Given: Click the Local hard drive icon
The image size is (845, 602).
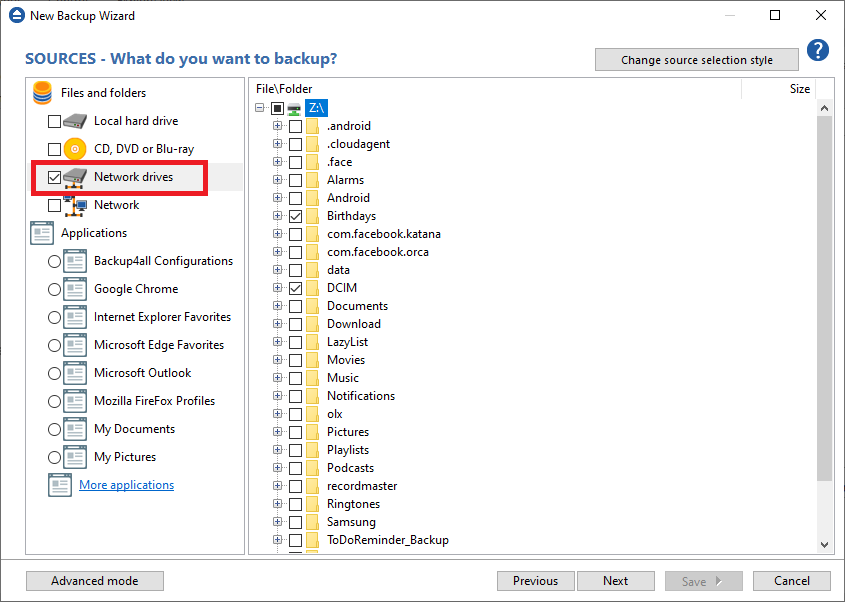Looking at the screenshot, I should (75, 121).
